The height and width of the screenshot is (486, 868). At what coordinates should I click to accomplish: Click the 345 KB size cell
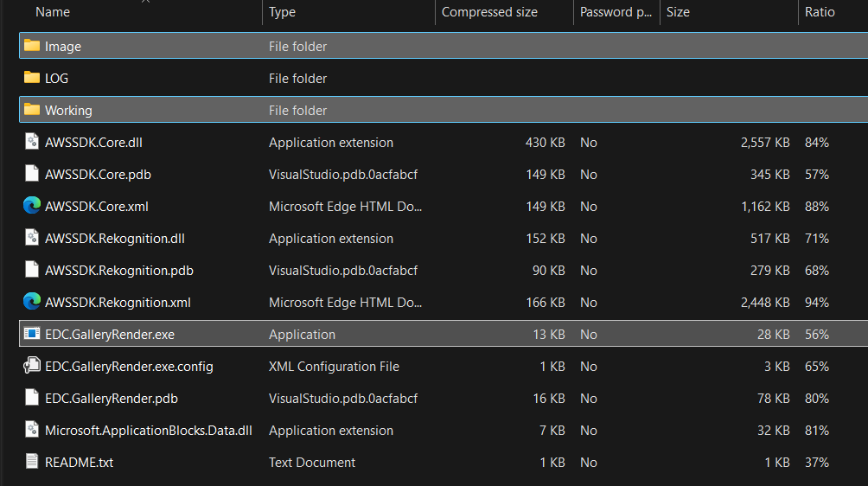tap(770, 175)
